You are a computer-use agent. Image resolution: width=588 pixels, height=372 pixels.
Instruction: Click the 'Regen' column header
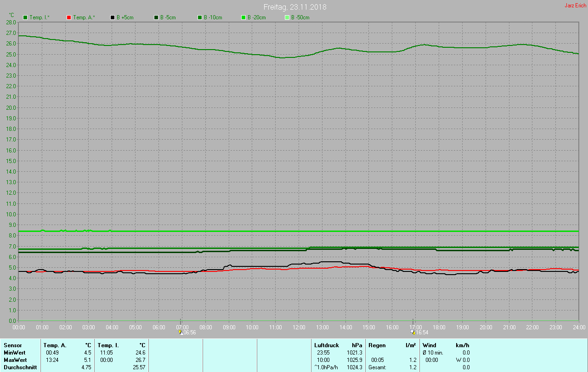point(377,345)
